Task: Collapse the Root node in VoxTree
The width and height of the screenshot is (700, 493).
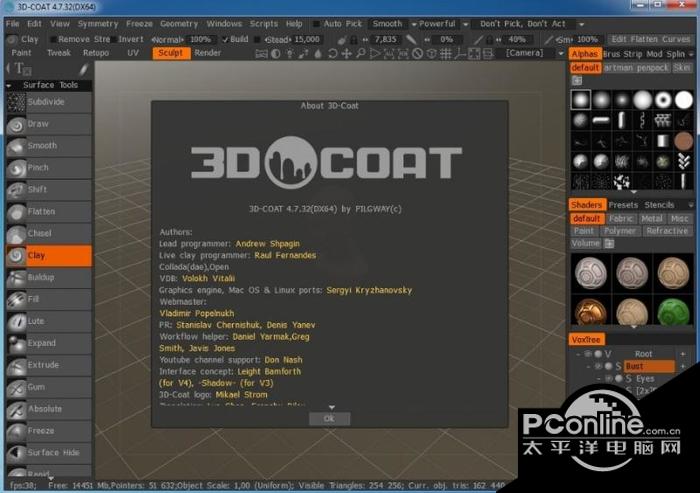Action: (579, 354)
